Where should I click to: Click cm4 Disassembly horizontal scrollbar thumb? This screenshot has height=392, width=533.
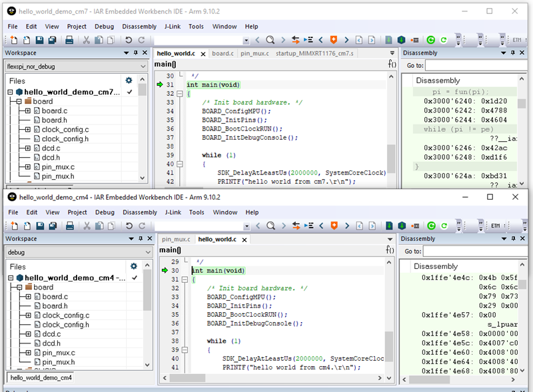pyautogui.click(x=429, y=379)
